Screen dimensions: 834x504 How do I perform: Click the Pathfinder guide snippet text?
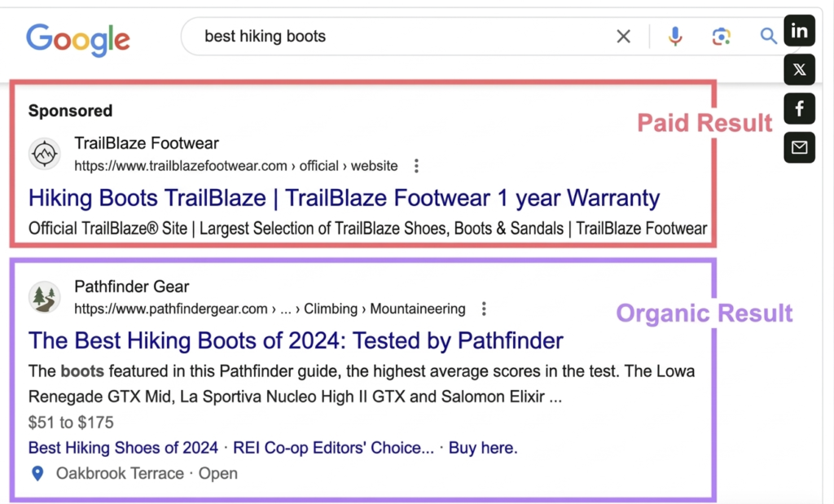click(x=362, y=383)
